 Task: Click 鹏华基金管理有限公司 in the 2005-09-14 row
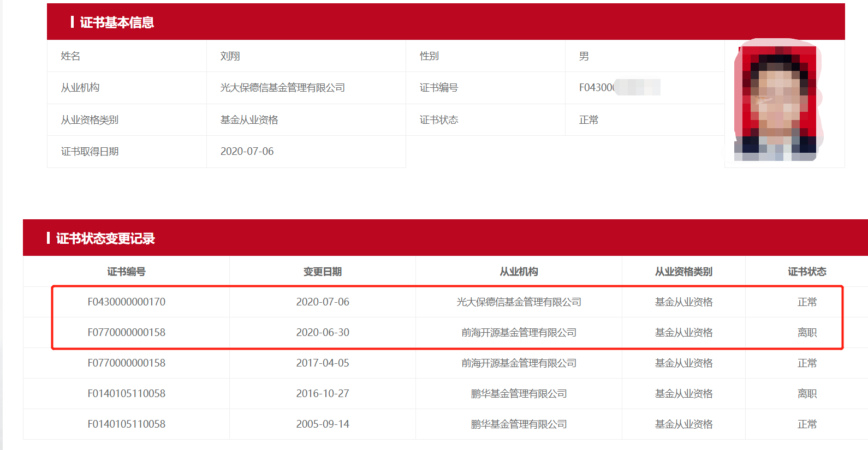tap(519, 424)
